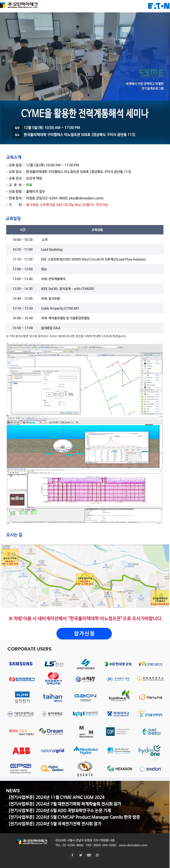Click the SAMSUNG corporate logo
Viewport: 170px width, 868px height.
pyautogui.click(x=21, y=663)
